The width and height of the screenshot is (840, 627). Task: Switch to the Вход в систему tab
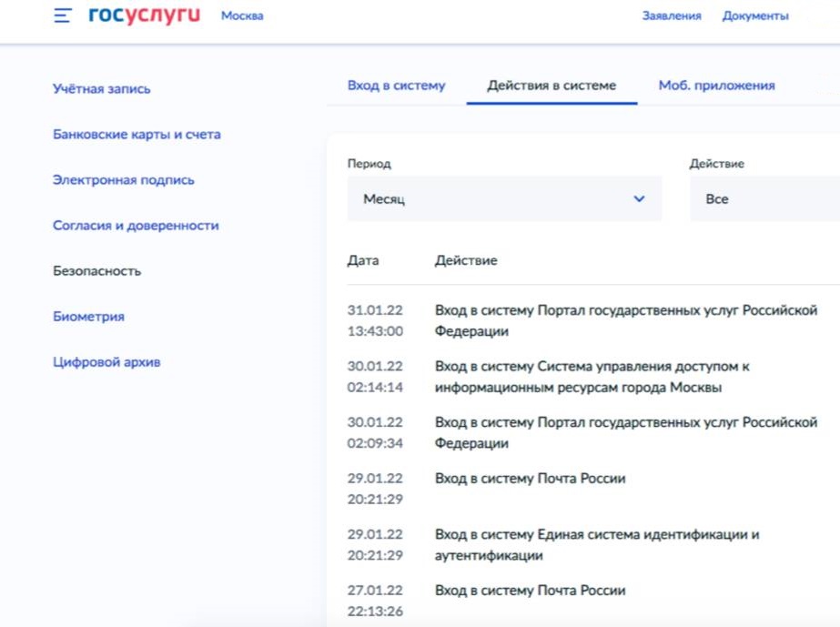(x=397, y=86)
